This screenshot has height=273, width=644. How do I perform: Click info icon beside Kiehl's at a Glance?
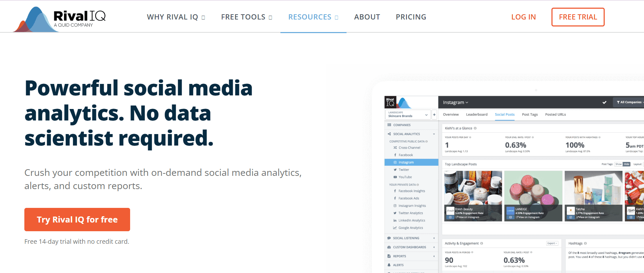coord(475,128)
